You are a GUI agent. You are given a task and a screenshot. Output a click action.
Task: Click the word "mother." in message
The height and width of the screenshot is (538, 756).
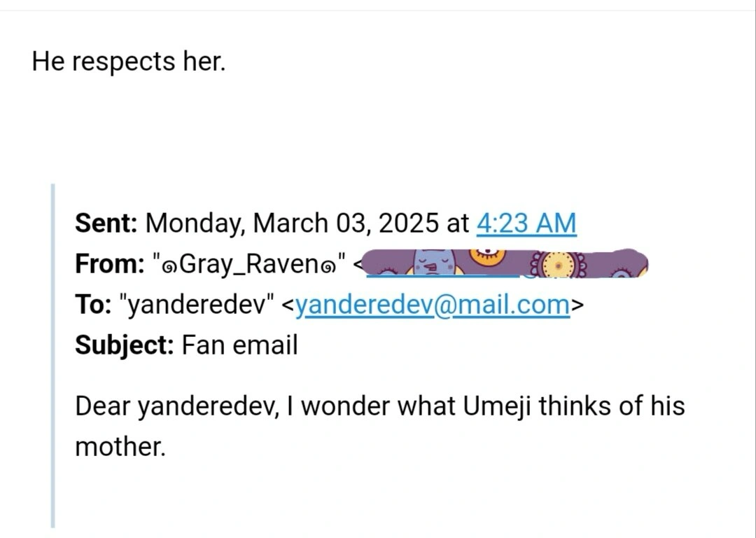[120, 446]
